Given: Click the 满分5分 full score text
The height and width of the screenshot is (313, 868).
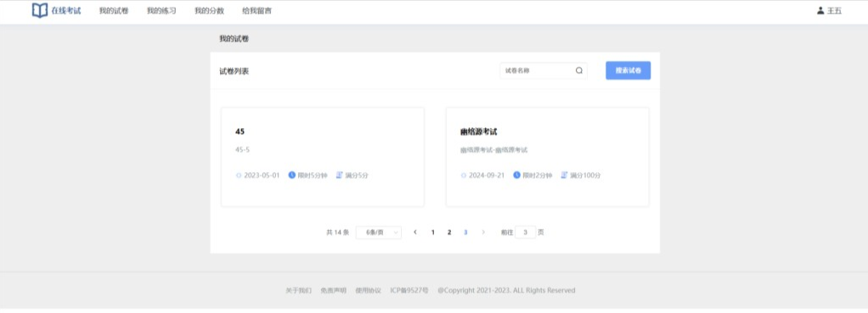Looking at the screenshot, I should tap(357, 176).
